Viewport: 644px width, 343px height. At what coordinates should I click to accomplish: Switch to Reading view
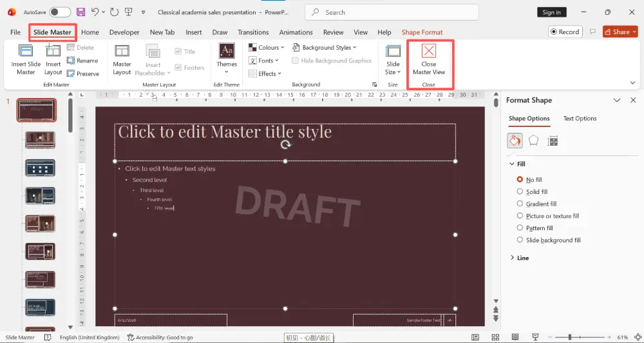pyautogui.click(x=515, y=337)
